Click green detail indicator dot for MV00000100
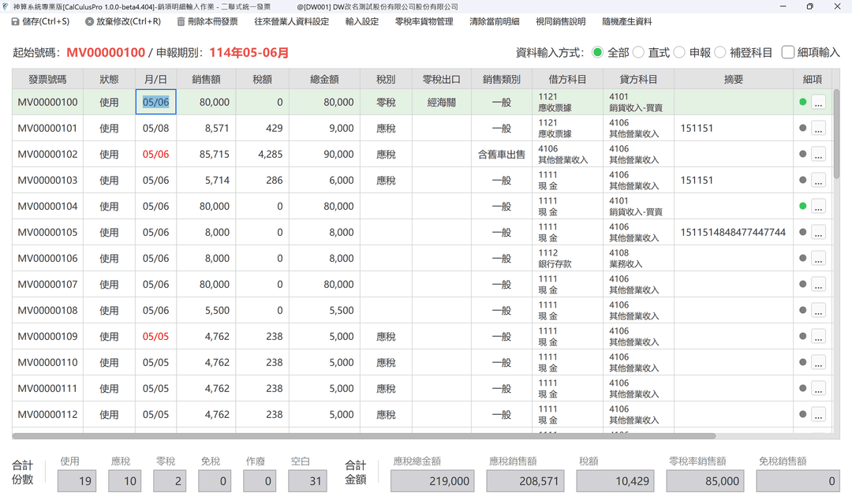Viewport: 852px width, 504px height. [803, 103]
